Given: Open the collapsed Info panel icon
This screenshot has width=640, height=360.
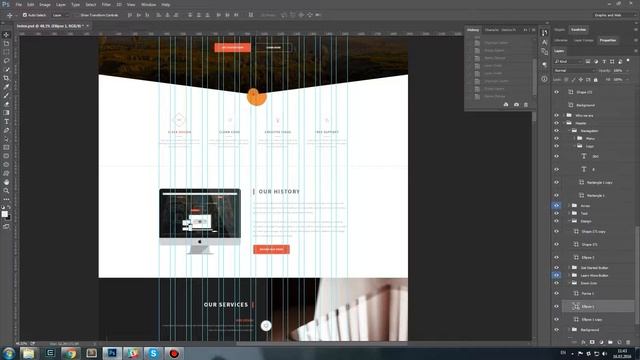Looking at the screenshot, I should point(544,79).
